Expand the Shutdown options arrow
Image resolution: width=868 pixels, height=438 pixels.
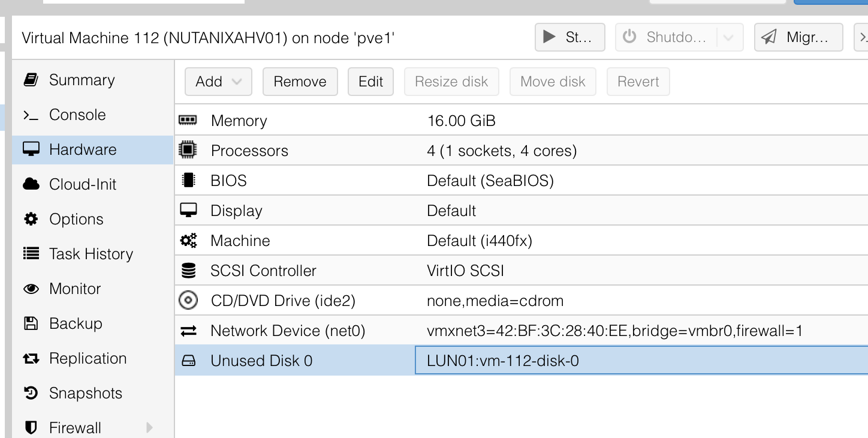click(728, 37)
